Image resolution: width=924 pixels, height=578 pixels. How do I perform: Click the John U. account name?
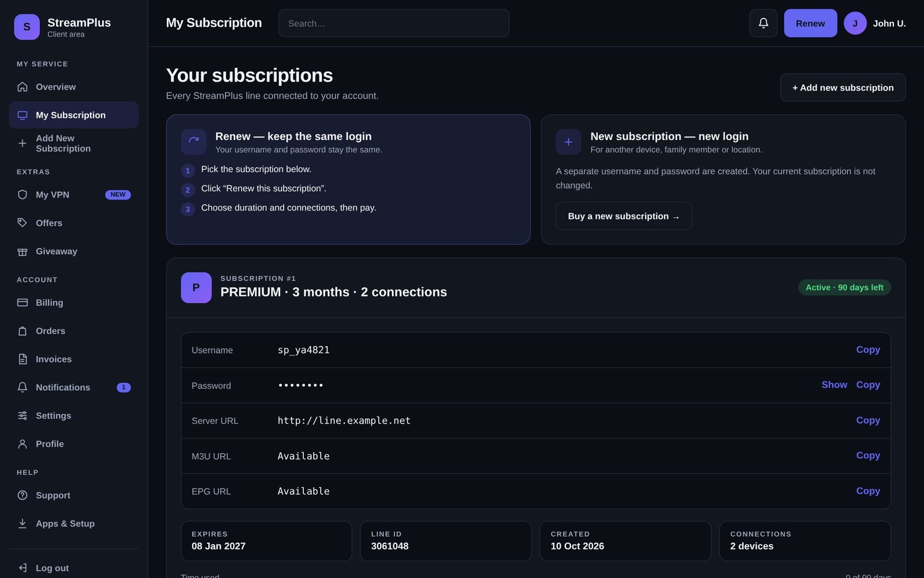[x=889, y=24]
